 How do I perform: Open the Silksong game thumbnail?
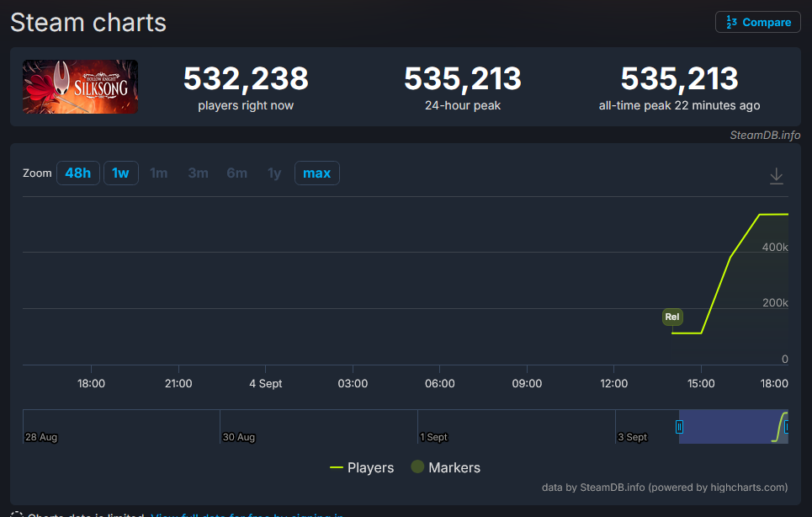coord(80,87)
